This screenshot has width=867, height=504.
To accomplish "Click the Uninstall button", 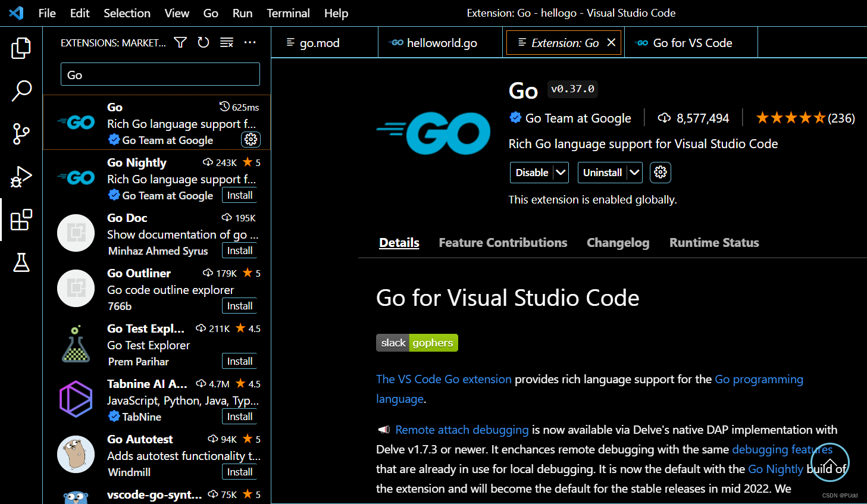I will pos(602,173).
